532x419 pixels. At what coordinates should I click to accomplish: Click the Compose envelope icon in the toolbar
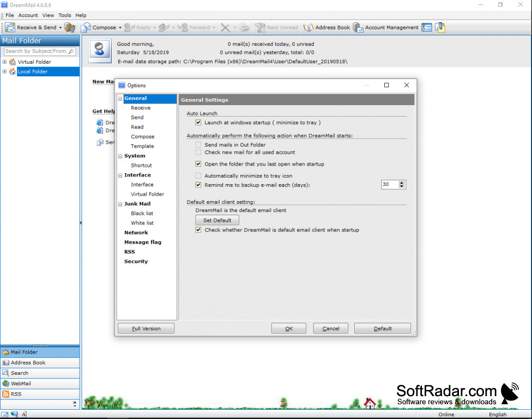pos(86,27)
